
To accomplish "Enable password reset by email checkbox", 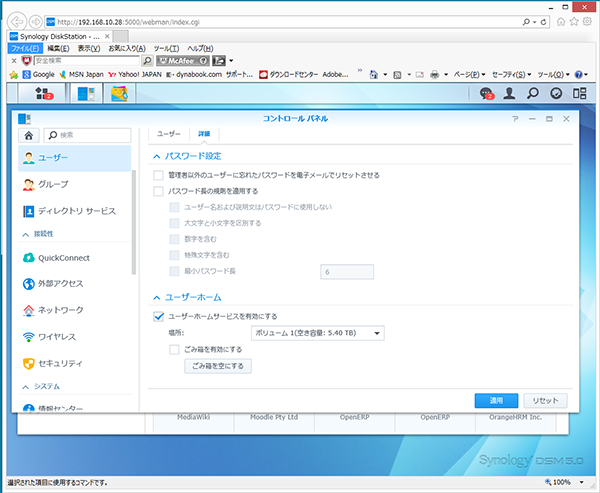I will (158, 175).
